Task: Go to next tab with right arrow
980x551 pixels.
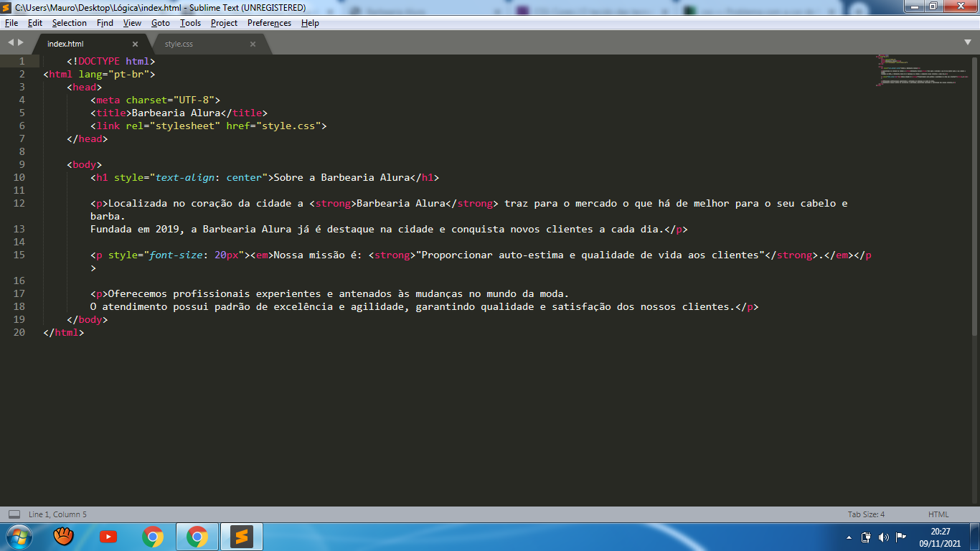Action: coord(21,43)
